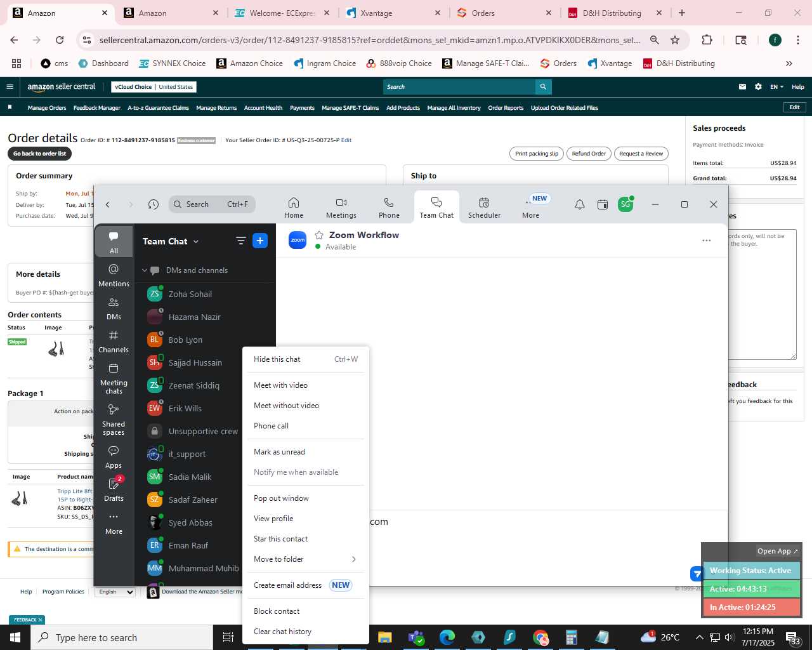Open SG profile avatar in Zoom
This screenshot has width=812, height=650.
coord(625,204)
